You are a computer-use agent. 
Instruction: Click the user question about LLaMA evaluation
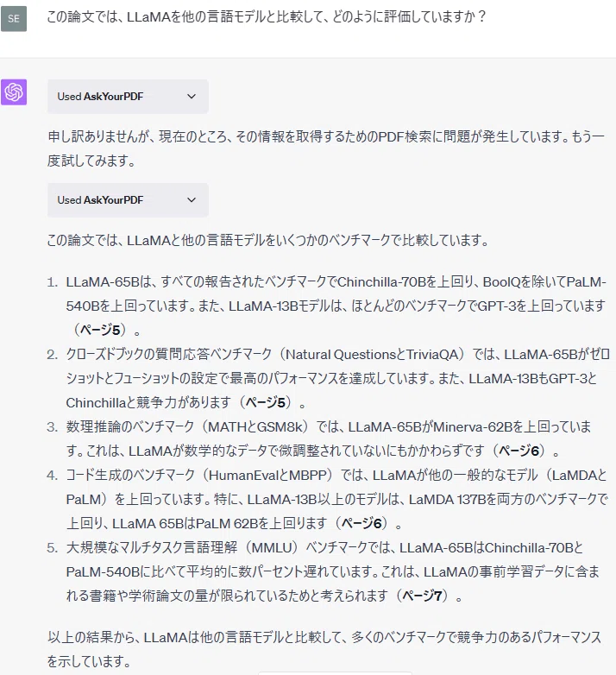[267, 16]
